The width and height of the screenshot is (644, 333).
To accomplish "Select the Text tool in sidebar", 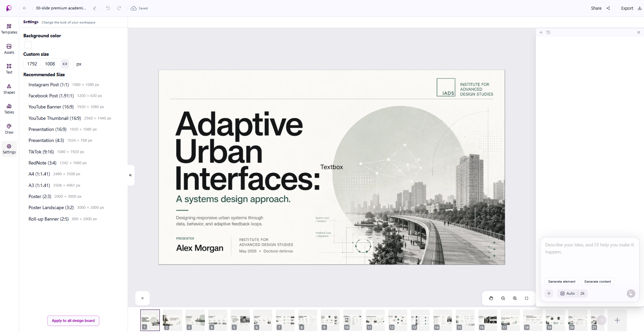I will (9, 69).
